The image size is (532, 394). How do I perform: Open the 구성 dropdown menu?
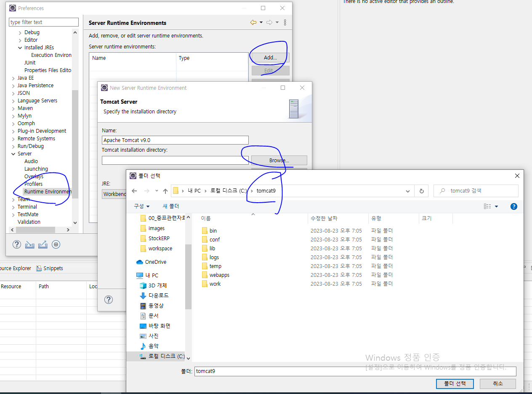pos(141,206)
